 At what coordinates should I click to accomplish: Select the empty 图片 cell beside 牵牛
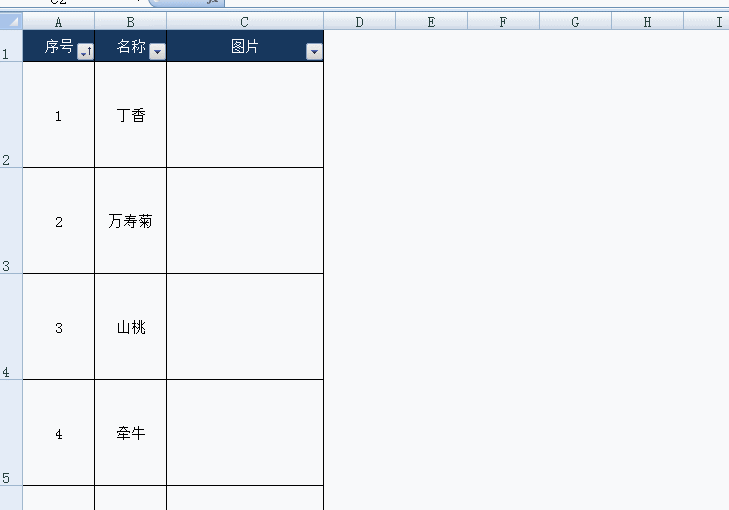point(245,433)
